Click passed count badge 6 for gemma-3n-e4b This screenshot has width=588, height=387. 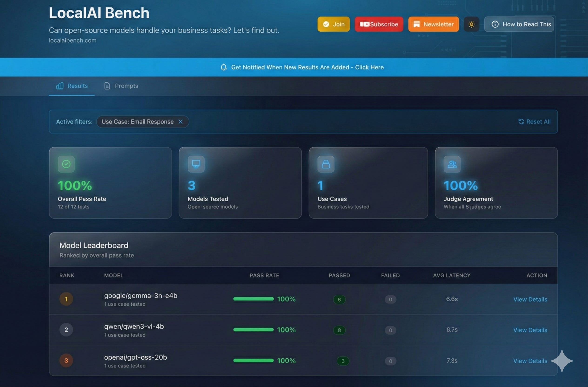pos(339,300)
